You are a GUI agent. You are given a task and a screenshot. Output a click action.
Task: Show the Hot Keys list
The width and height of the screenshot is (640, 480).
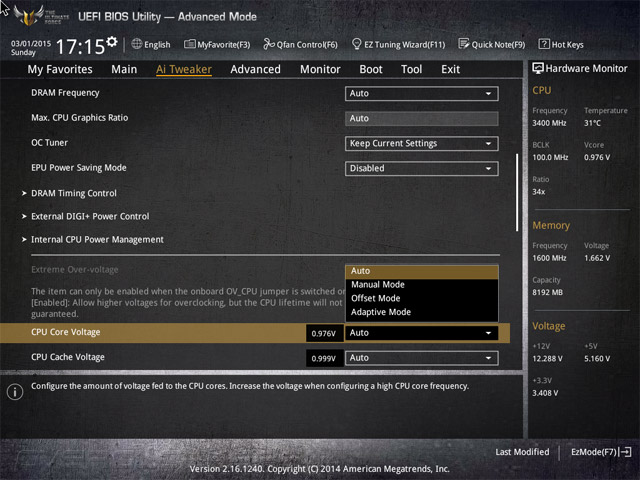pos(561,44)
